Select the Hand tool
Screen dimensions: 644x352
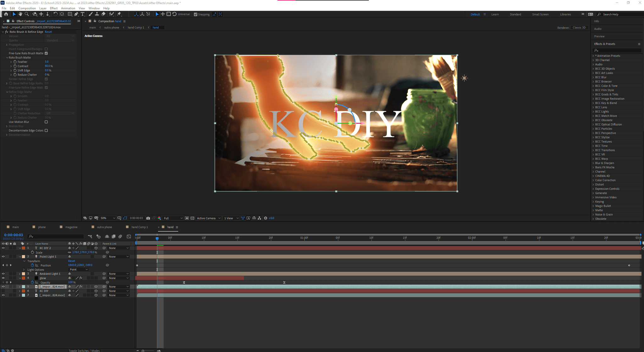point(20,14)
